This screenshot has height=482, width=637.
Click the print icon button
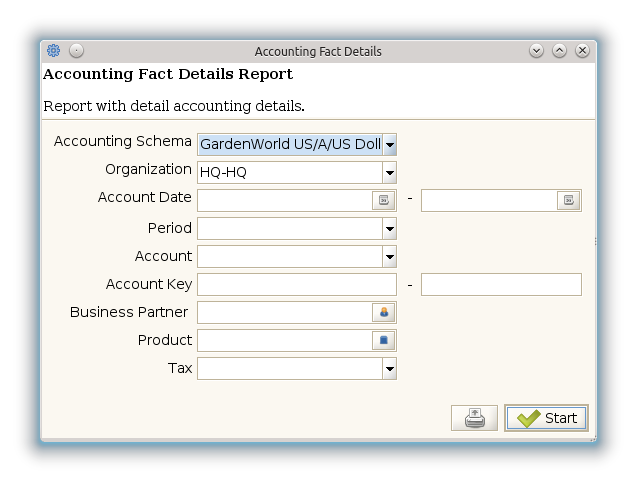click(x=474, y=418)
